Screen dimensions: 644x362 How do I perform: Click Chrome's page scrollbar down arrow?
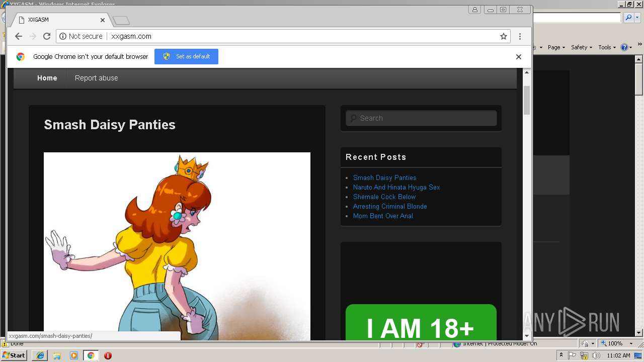[527, 336]
